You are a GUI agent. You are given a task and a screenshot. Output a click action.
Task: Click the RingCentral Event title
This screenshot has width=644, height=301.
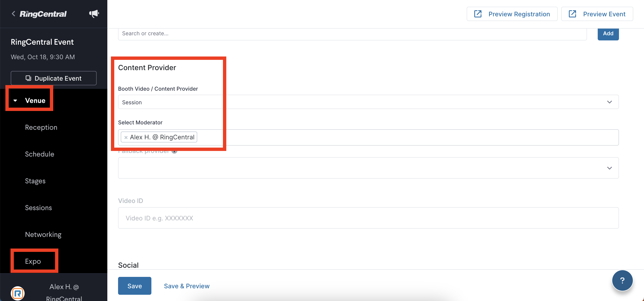tap(42, 42)
